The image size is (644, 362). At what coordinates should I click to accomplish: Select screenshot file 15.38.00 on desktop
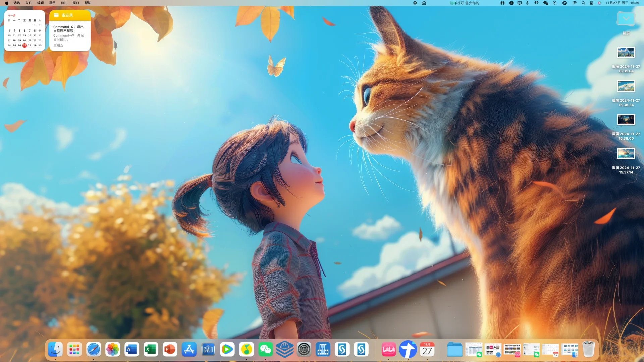626,120
